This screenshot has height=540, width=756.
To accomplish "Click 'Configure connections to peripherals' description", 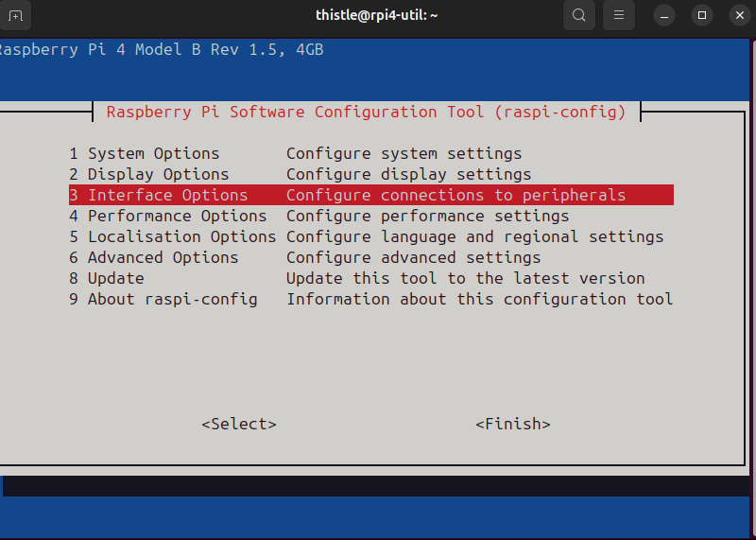I will point(456,195).
